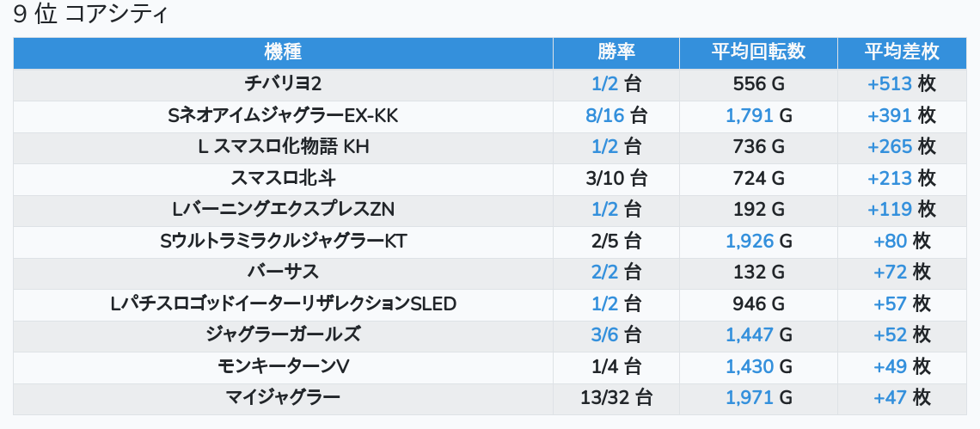Click the 平均回転数 column header
Screen dimensions: 980x429
(758, 52)
